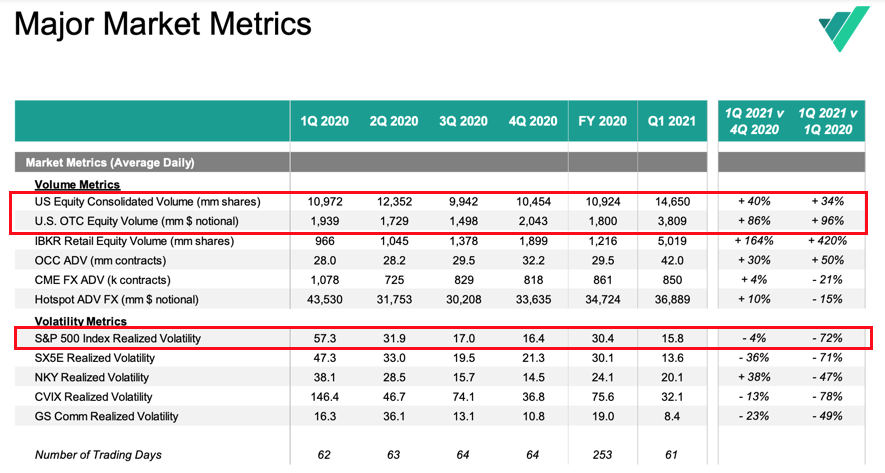Click the + 50% OCC ADV change cell
The height and width of the screenshot is (473, 885).
click(x=827, y=260)
